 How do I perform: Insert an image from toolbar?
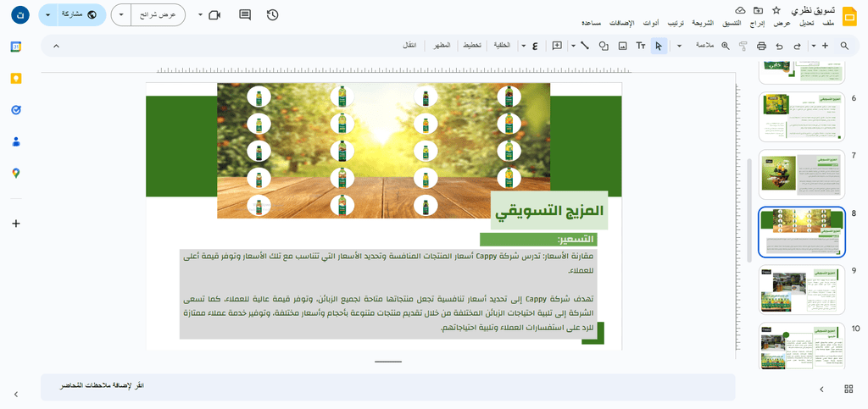pos(622,46)
